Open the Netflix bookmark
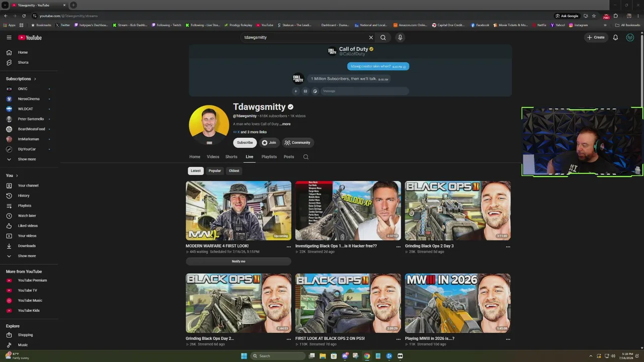 coord(539,25)
